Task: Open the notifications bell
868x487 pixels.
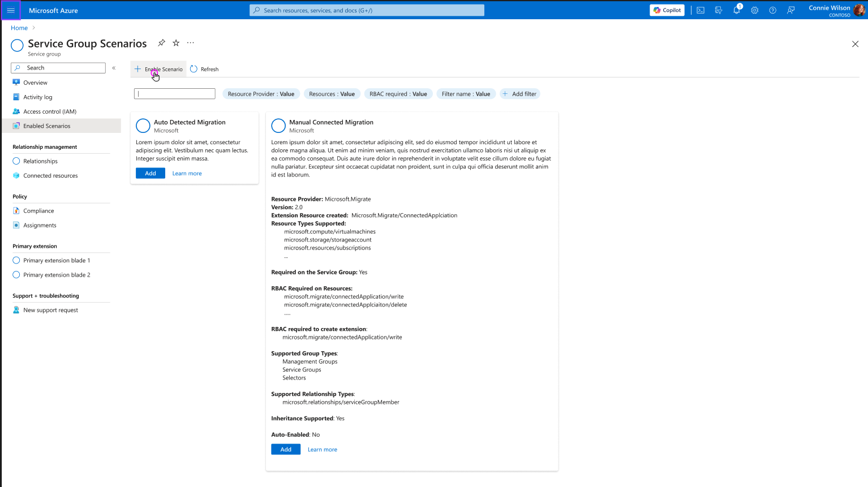Action: click(737, 10)
